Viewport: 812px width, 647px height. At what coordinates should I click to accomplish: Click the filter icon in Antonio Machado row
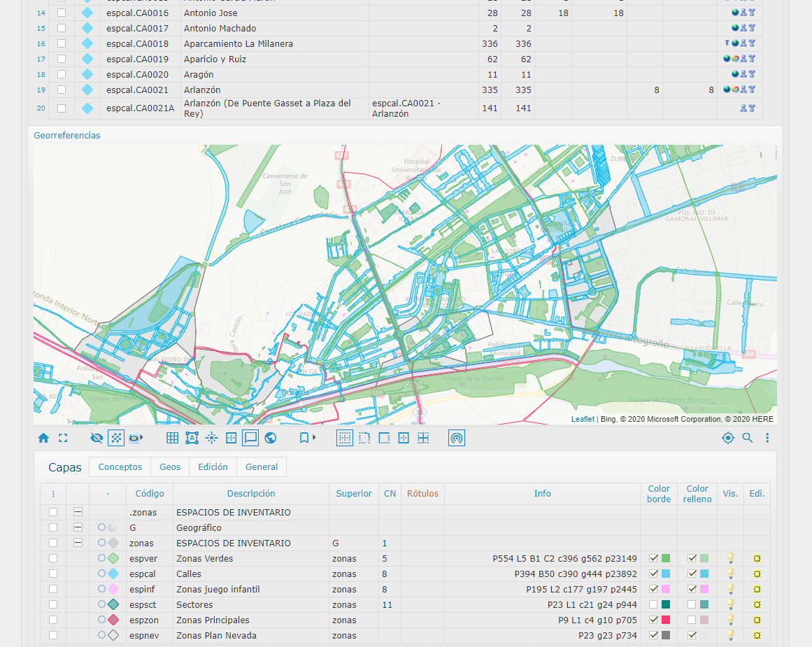pyautogui.click(x=752, y=28)
